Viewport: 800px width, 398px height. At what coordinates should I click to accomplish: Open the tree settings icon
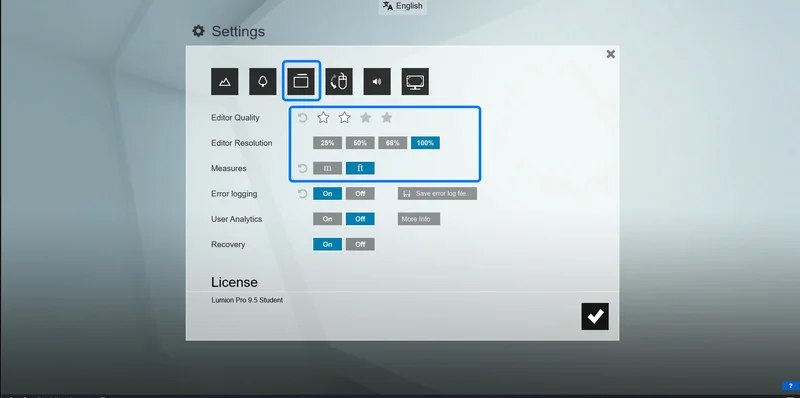point(263,82)
